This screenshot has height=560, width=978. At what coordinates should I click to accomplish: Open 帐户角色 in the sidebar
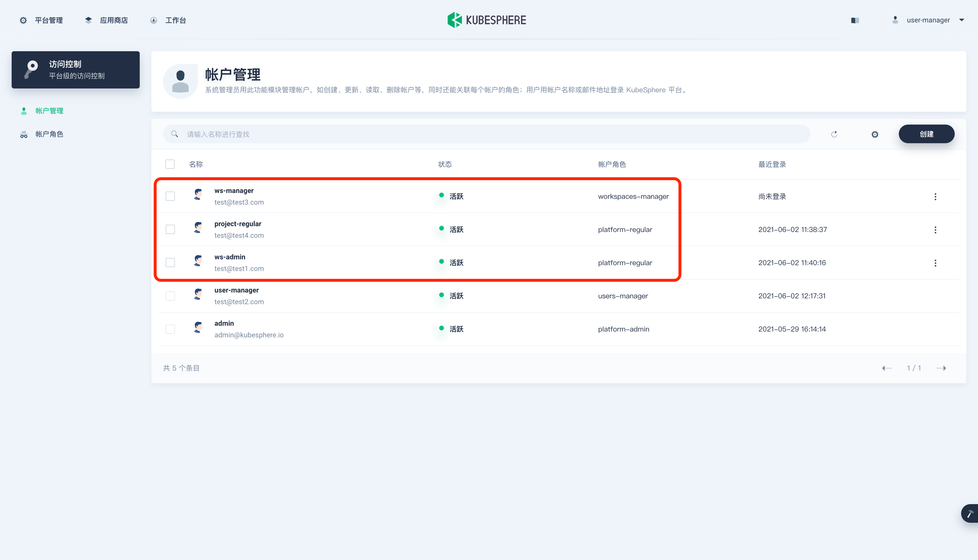[x=49, y=134]
